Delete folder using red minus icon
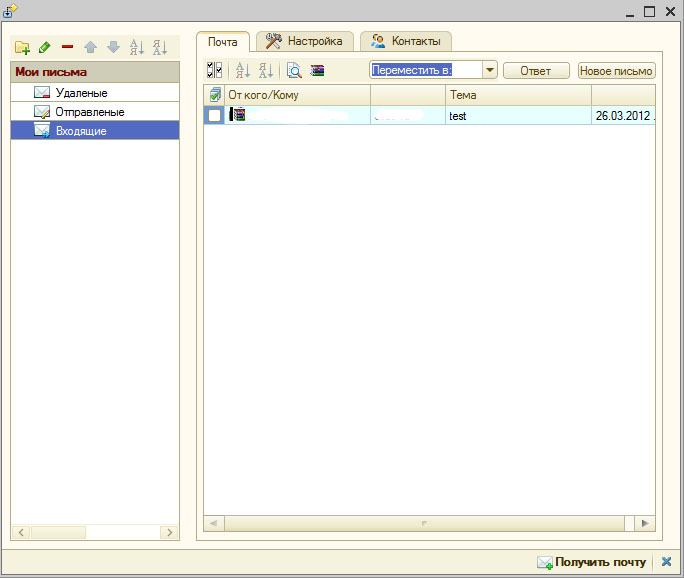684x578 pixels. pos(67,47)
